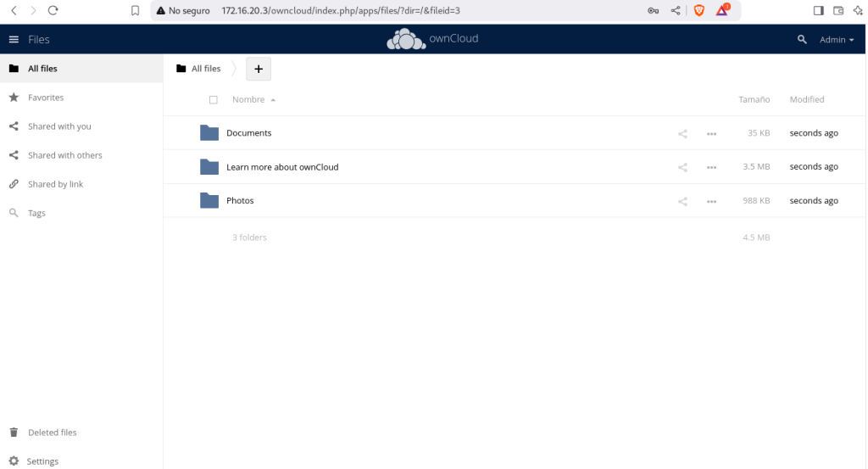Toggle the select-all files checkbox
Image resolution: width=868 pixels, height=469 pixels.
213,100
